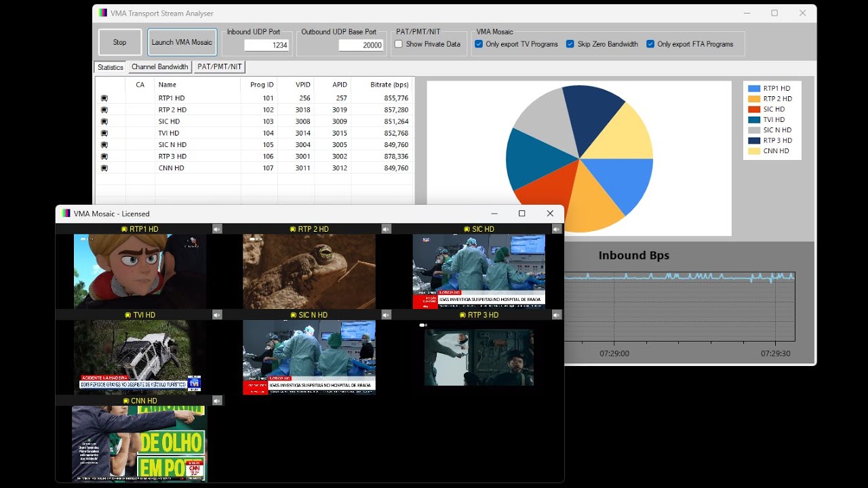Toggle the TVI HD tile speaker icon
This screenshot has height=488, width=868.
pos(217,315)
